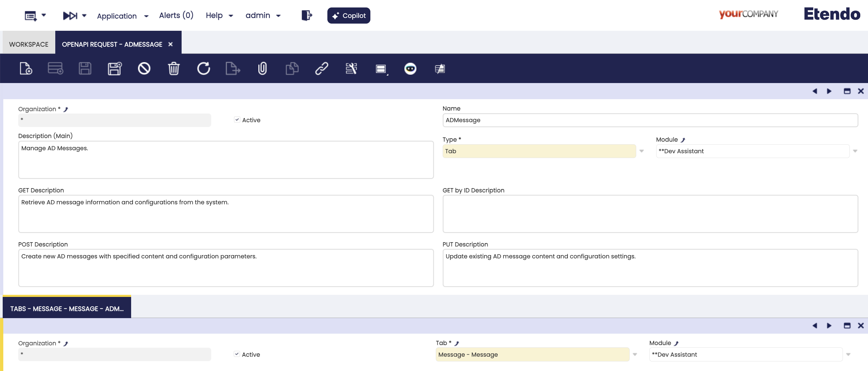Open the Copilot robot face toolbar icon
The width and height of the screenshot is (868, 371).
(410, 69)
